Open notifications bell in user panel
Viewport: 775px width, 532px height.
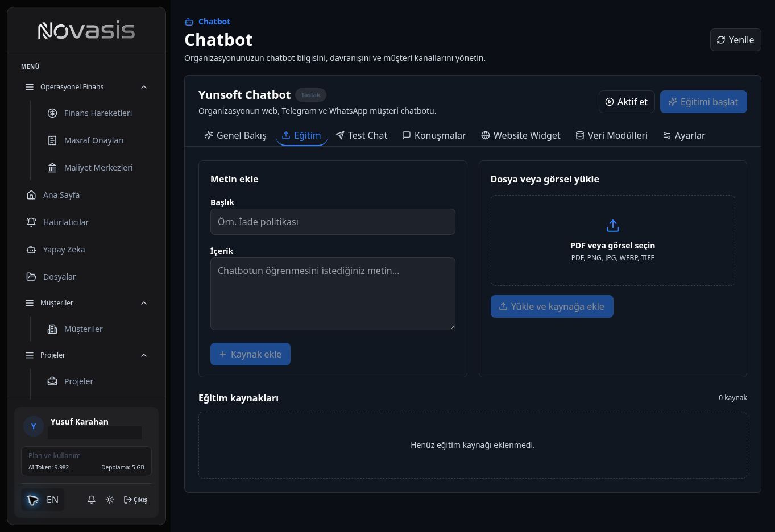pyautogui.click(x=92, y=500)
